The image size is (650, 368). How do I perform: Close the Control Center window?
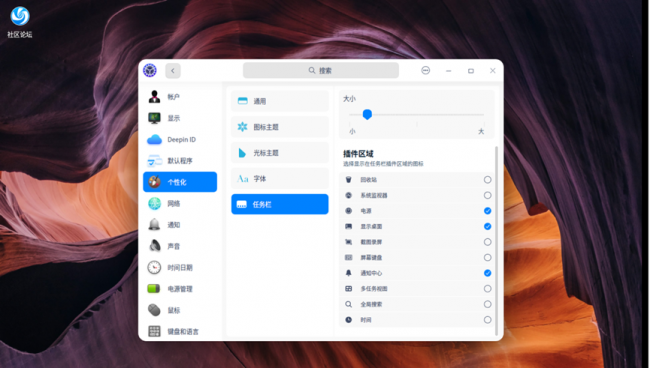pos(492,70)
